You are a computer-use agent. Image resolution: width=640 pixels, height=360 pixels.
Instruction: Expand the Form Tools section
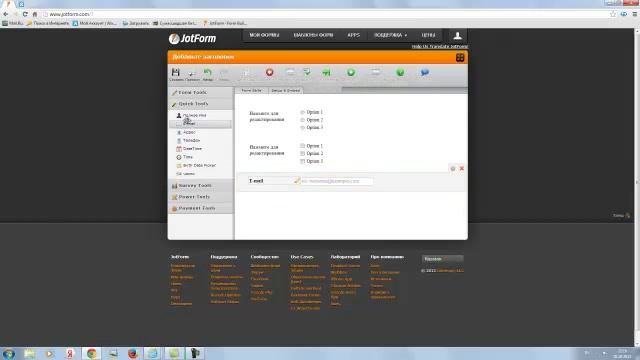(201, 93)
